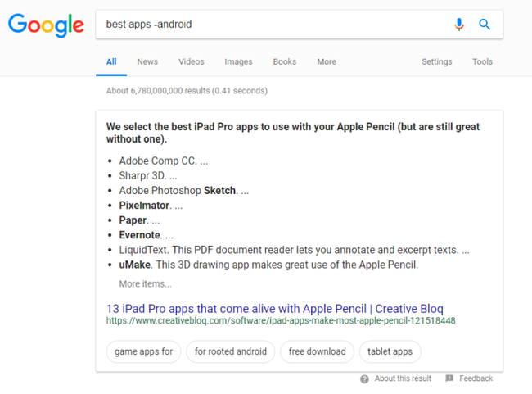Click the creativebloq.com green URL
Viewport: 532px width, 394px height.
coord(281,320)
